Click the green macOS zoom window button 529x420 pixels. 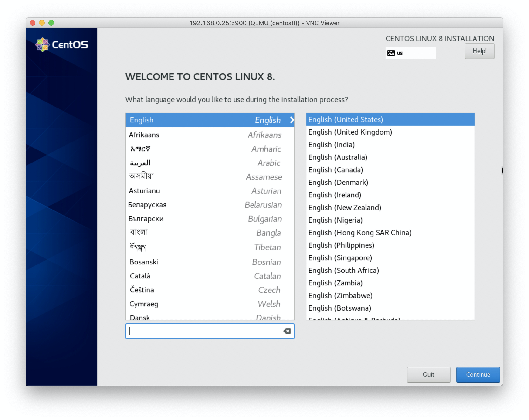pos(51,23)
